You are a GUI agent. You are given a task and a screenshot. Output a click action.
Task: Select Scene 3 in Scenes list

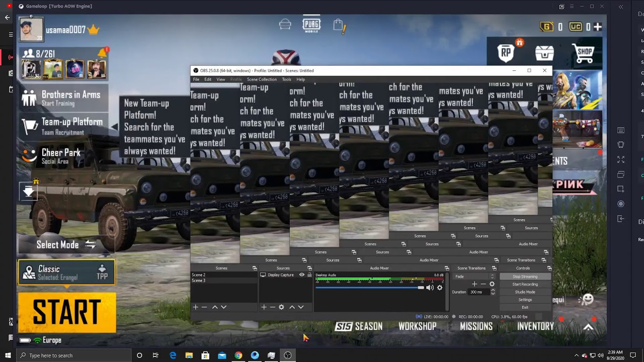tap(224, 281)
